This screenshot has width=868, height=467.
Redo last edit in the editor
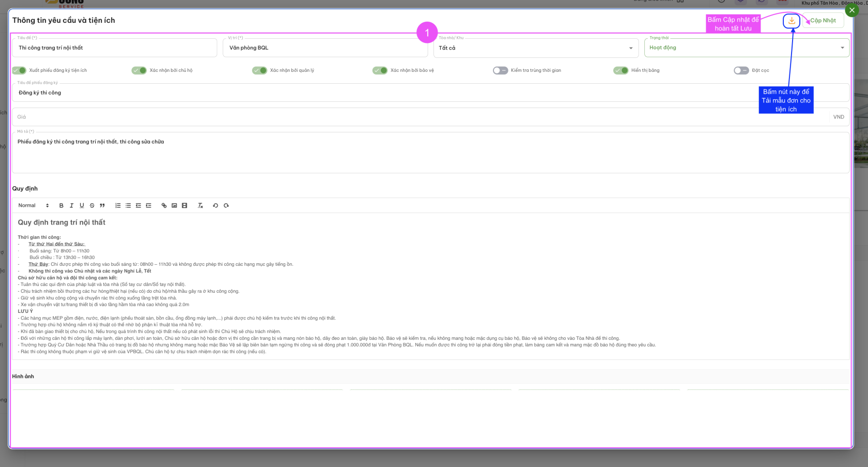(226, 206)
